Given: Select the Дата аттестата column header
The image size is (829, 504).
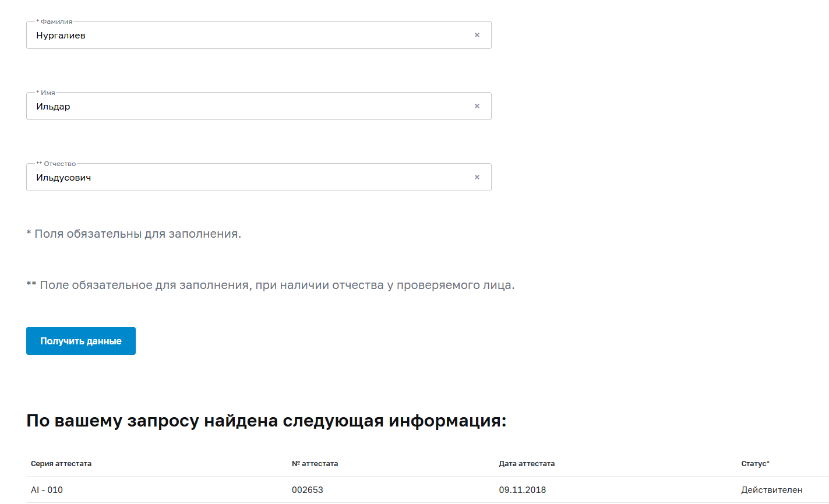Looking at the screenshot, I should coord(527,464).
